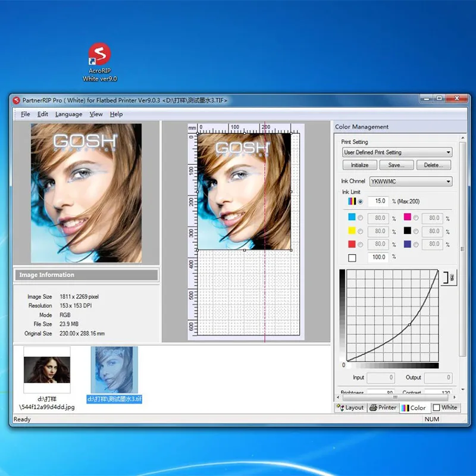Select the yellow ink limit radio button
The image size is (476, 476).
click(361, 231)
